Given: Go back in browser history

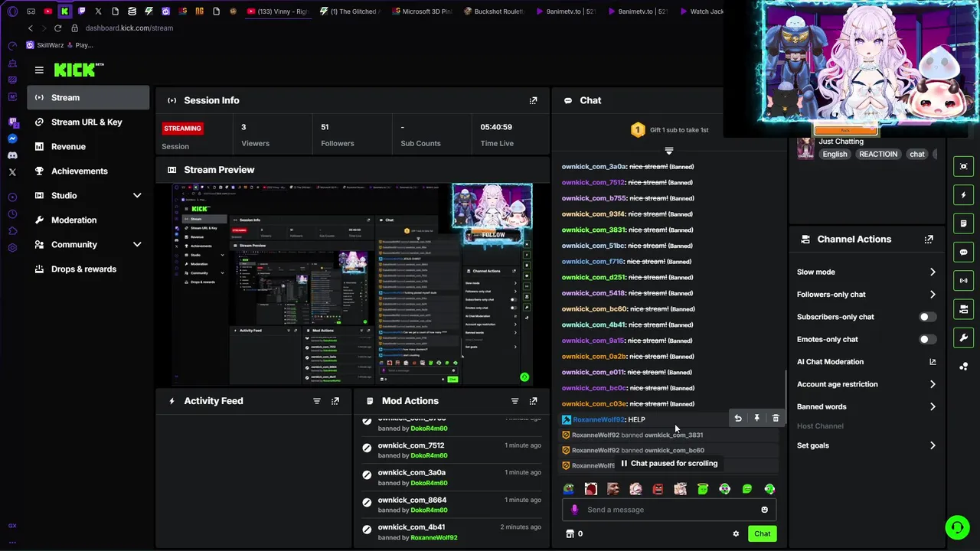Looking at the screenshot, I should [30, 28].
